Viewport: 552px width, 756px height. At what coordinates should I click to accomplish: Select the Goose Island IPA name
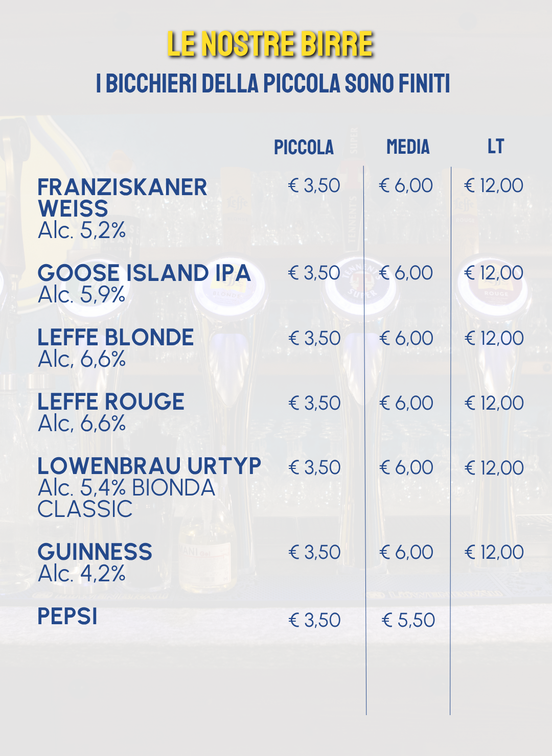click(144, 273)
